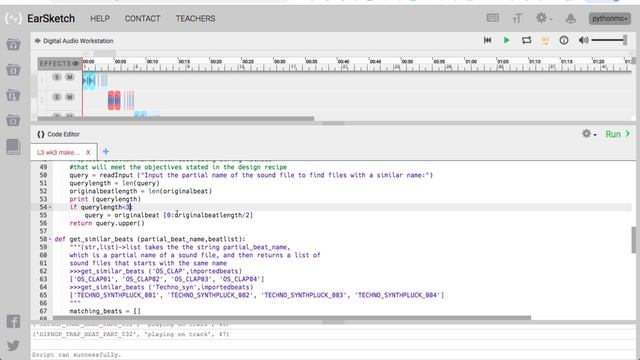Click the code editor vertical scrollbar
640x360 pixels.
click(633, 240)
